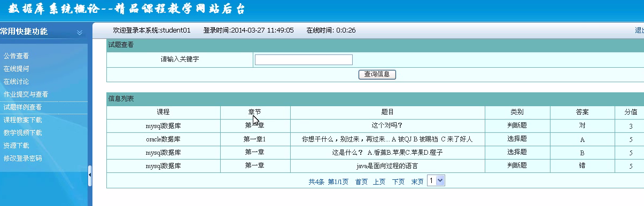Collapse the sidebar with the splitter arrow

pyautogui.click(x=90, y=175)
